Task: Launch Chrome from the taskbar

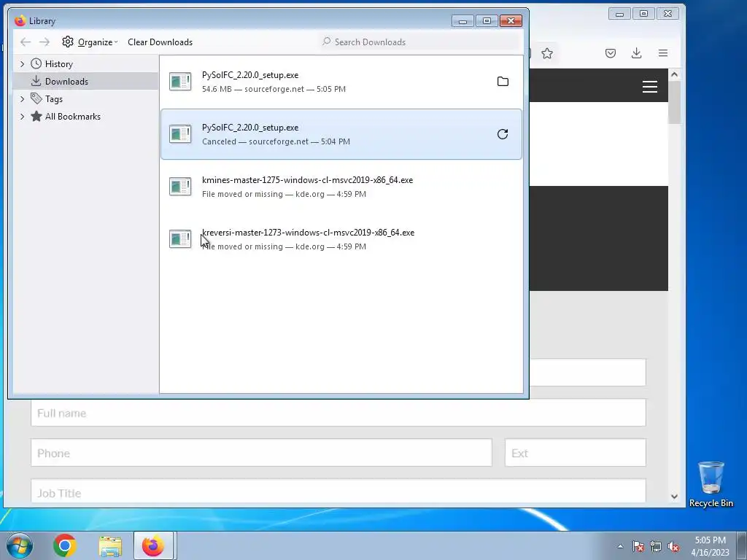Action: [x=65, y=545]
